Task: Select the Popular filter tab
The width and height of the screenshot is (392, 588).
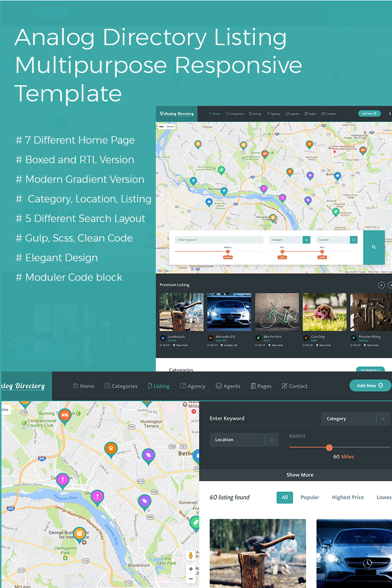Action: point(310,497)
